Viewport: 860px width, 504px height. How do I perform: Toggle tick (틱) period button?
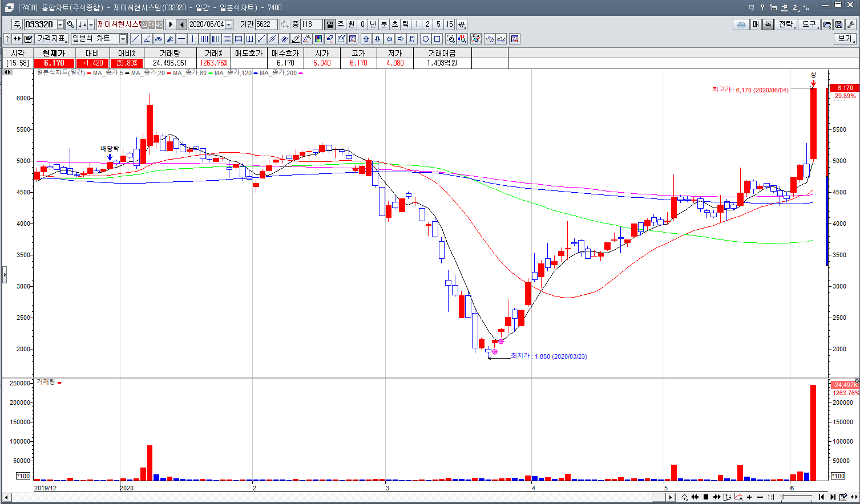coord(406,25)
